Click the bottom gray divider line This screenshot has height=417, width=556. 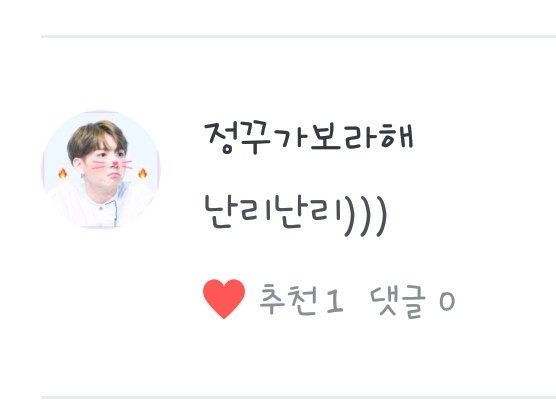pyautogui.click(x=299, y=397)
